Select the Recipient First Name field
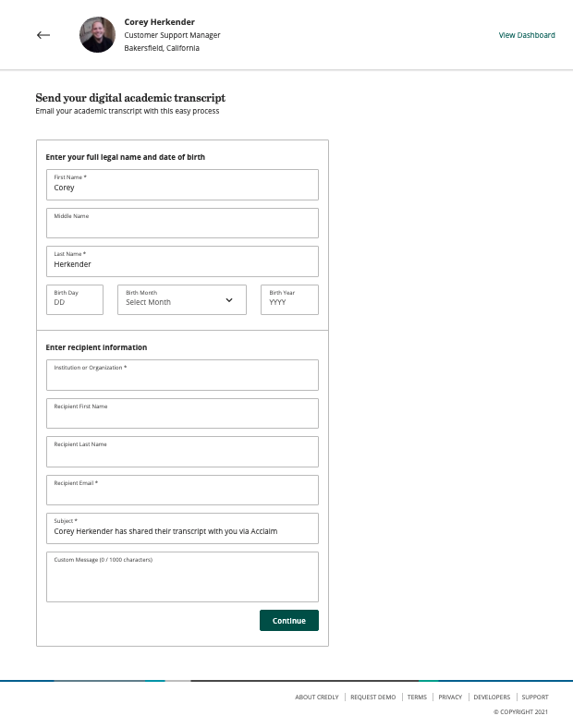The width and height of the screenshot is (573, 728). pyautogui.click(x=182, y=413)
